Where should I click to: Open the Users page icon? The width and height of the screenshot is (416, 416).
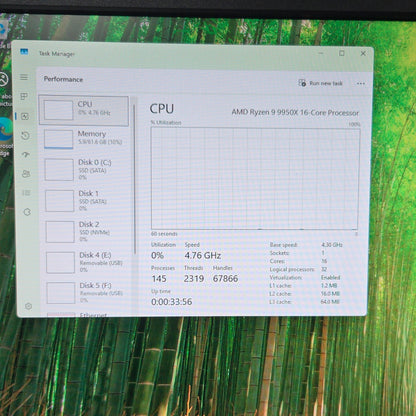pos(26,174)
